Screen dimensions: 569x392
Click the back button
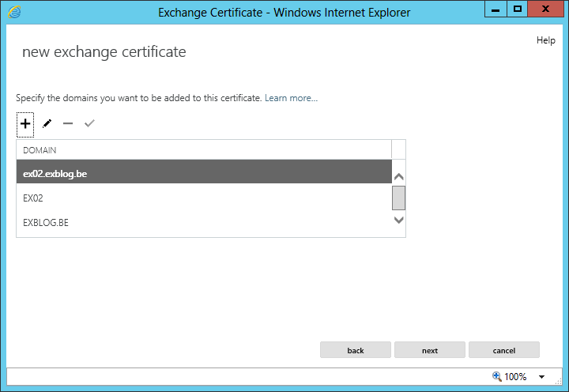(x=356, y=350)
